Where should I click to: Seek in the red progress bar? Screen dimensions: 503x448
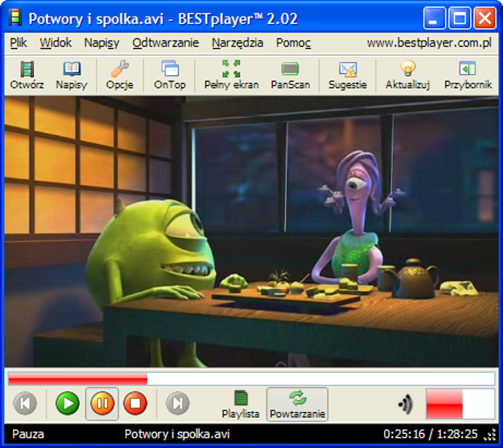pos(251,379)
